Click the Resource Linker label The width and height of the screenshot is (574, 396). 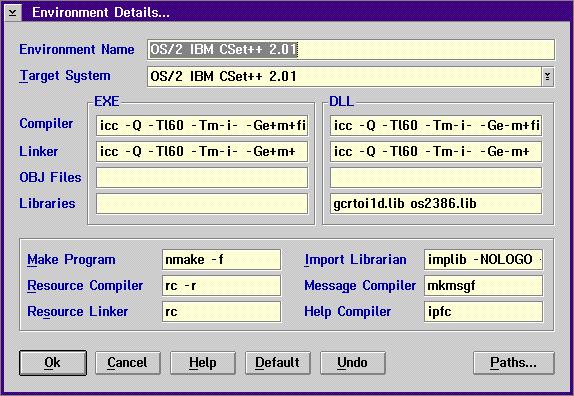coord(78,311)
